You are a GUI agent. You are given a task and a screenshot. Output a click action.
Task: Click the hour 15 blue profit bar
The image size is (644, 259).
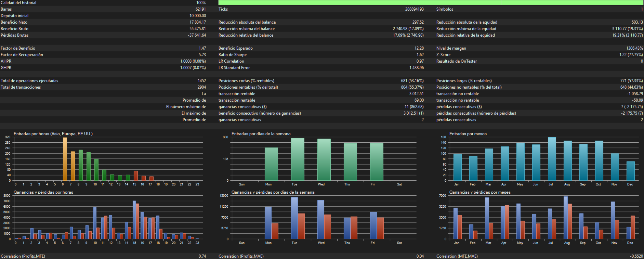[134, 220]
